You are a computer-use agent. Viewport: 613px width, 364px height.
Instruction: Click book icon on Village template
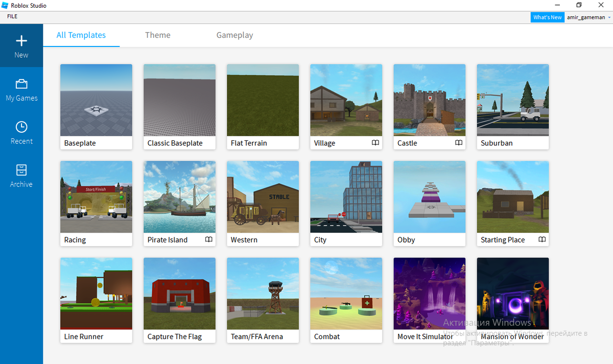click(x=375, y=143)
